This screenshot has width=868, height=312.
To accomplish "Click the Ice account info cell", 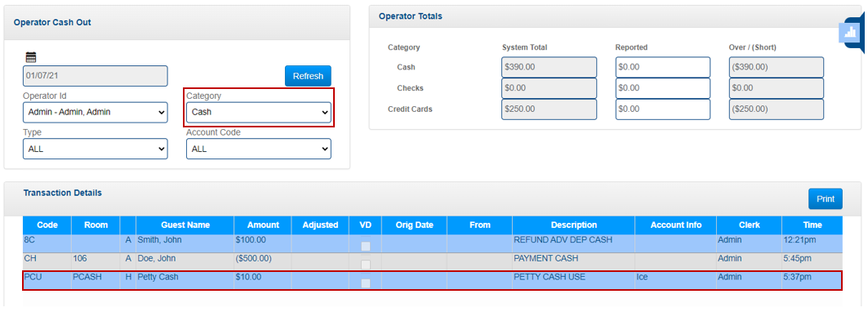I will click(x=676, y=281).
